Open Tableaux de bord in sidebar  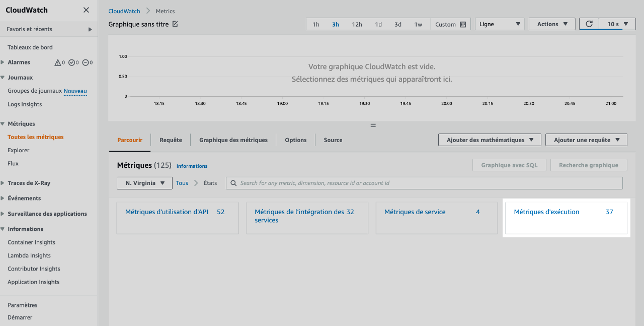[x=30, y=47]
